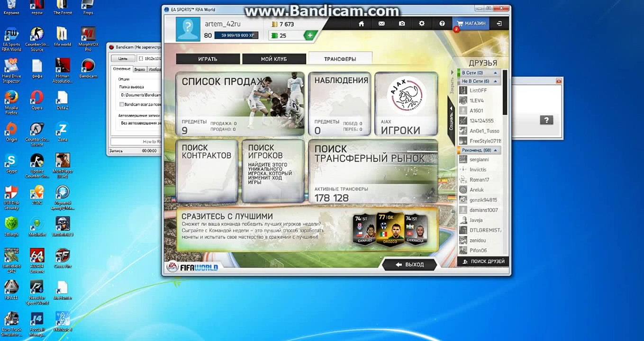Open the help question mark icon

(442, 23)
